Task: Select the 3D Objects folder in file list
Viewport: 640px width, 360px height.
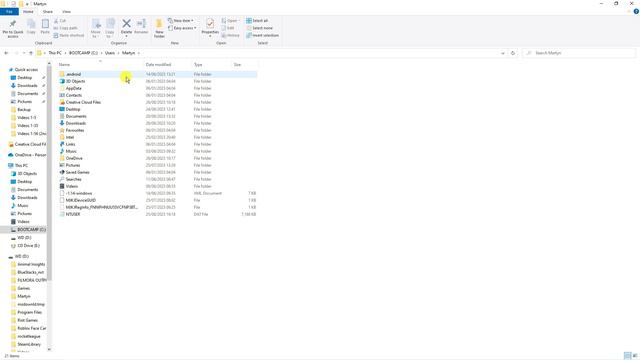Action: [76, 81]
